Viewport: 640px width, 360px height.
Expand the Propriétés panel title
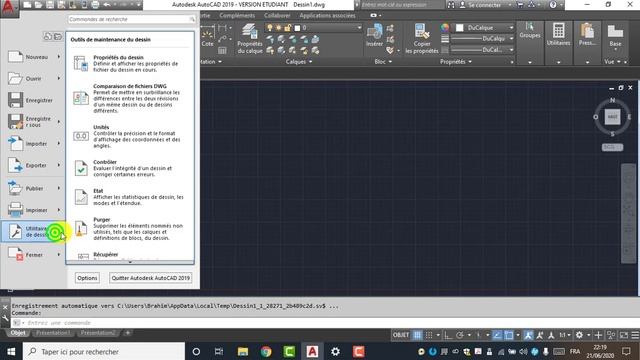tap(456, 62)
